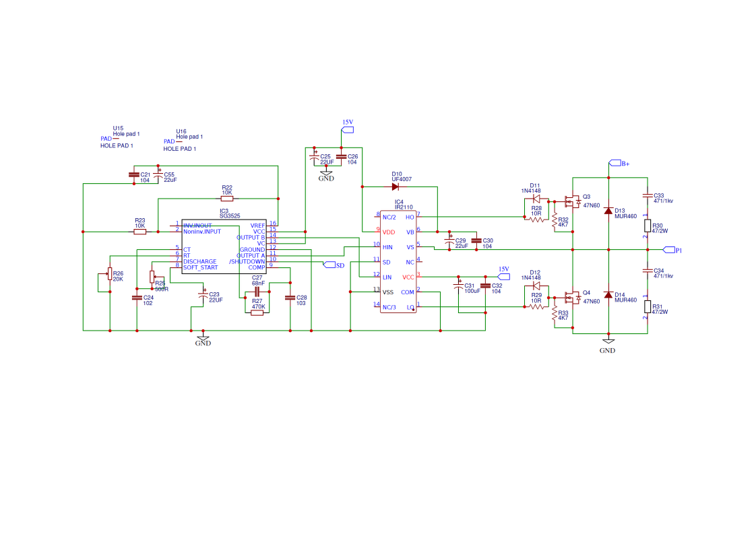
Task: Select the C21 104 capacitor symbol
Action: (134, 175)
